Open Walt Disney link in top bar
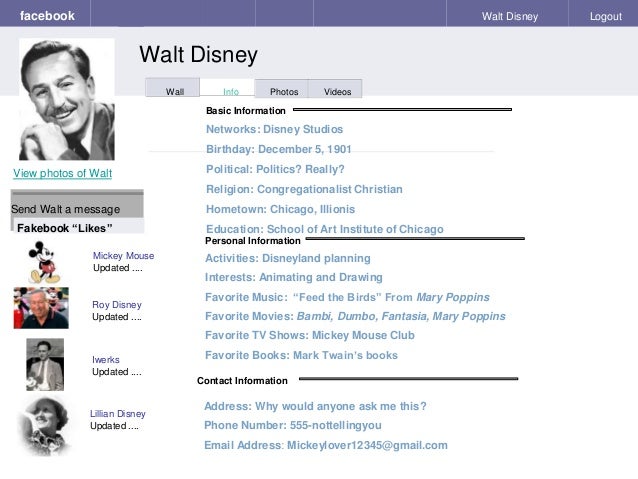This screenshot has width=638, height=479. coord(509,16)
